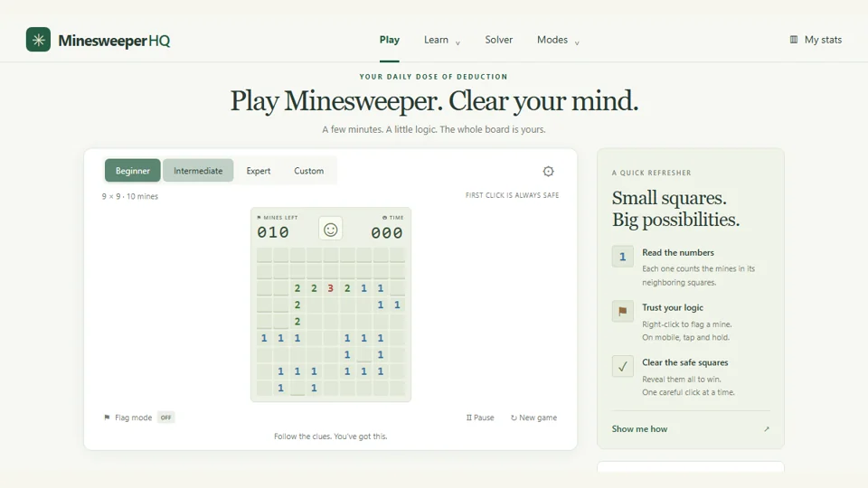
Task: Switch to the Play tab
Action: (389, 40)
